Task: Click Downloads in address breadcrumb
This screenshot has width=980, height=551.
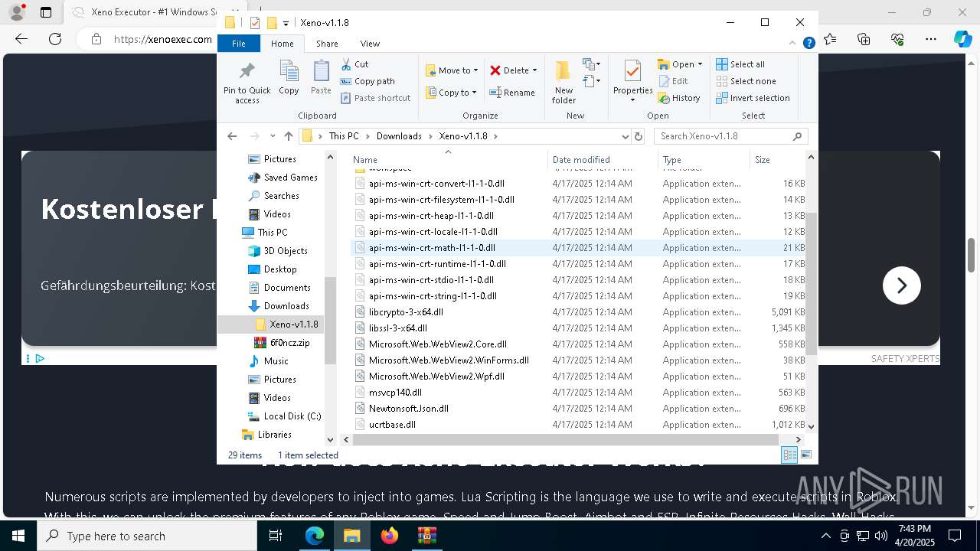Action: [399, 136]
